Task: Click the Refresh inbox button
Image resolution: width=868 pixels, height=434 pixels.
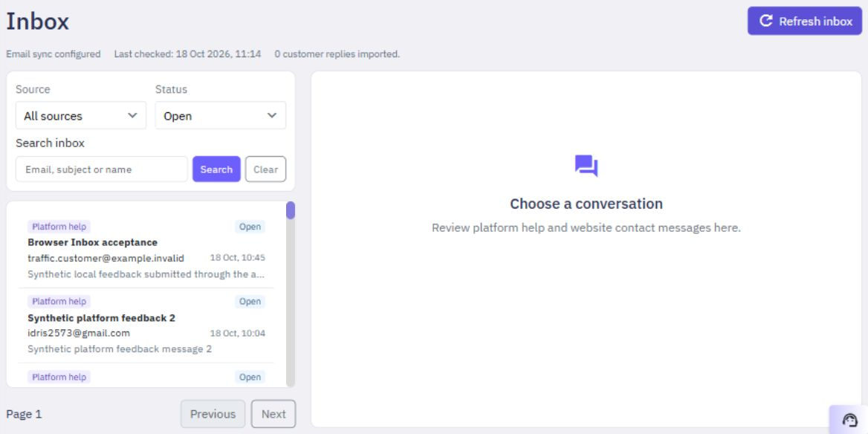Action: 804,21
